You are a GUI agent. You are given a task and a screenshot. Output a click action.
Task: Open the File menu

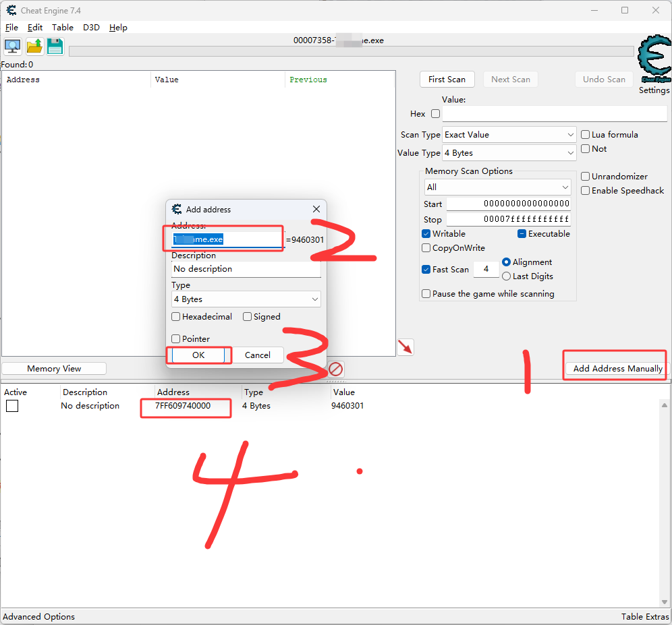[11, 28]
